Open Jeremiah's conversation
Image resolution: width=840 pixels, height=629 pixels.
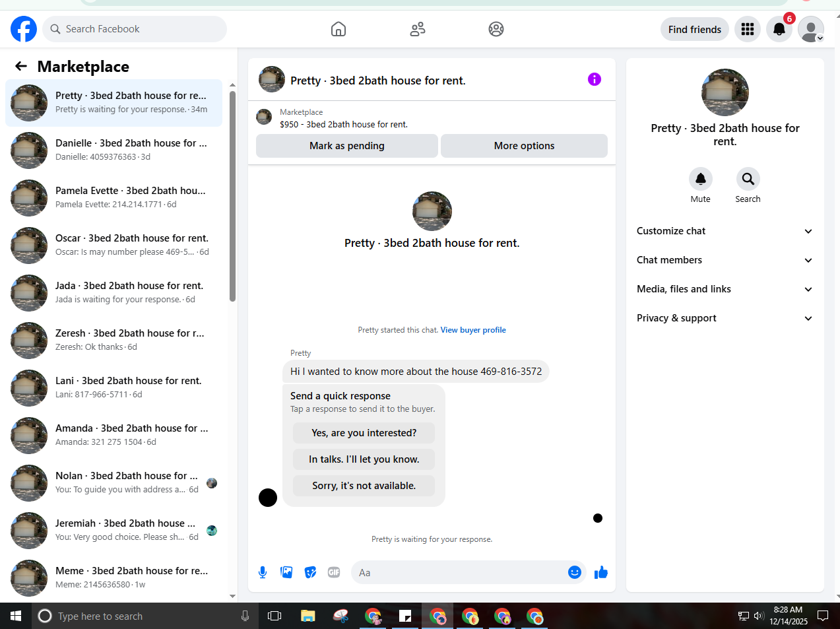click(113, 530)
